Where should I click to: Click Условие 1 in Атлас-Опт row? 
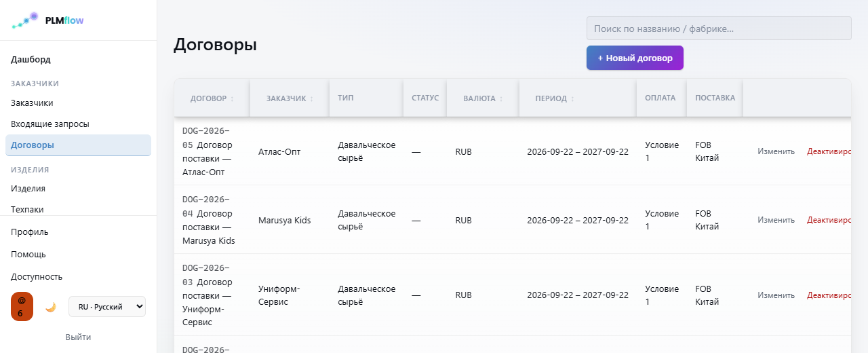point(662,151)
